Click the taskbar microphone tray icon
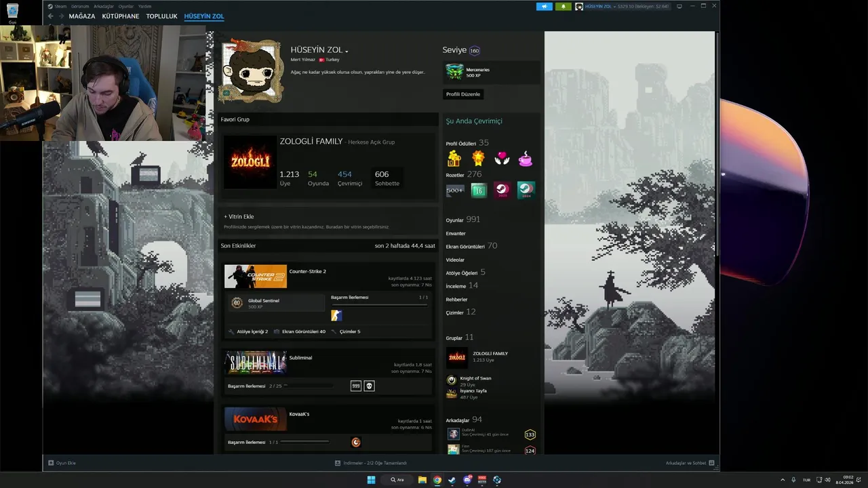 point(793,480)
